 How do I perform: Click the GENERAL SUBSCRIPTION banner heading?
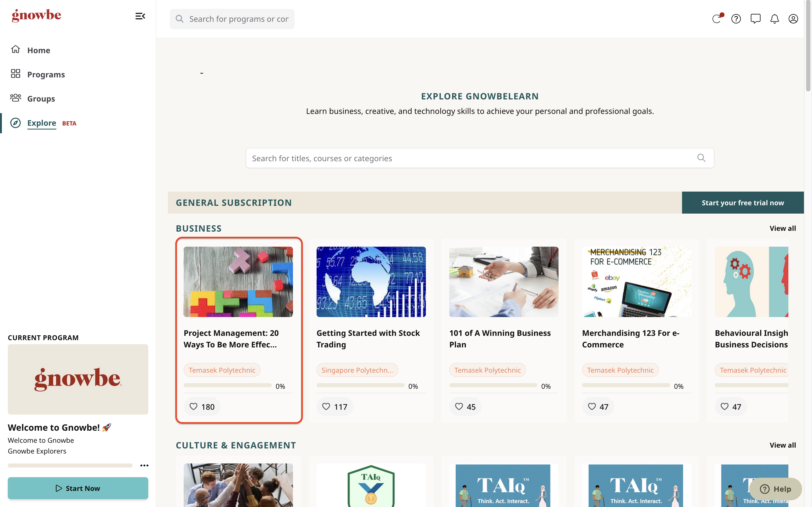point(234,203)
